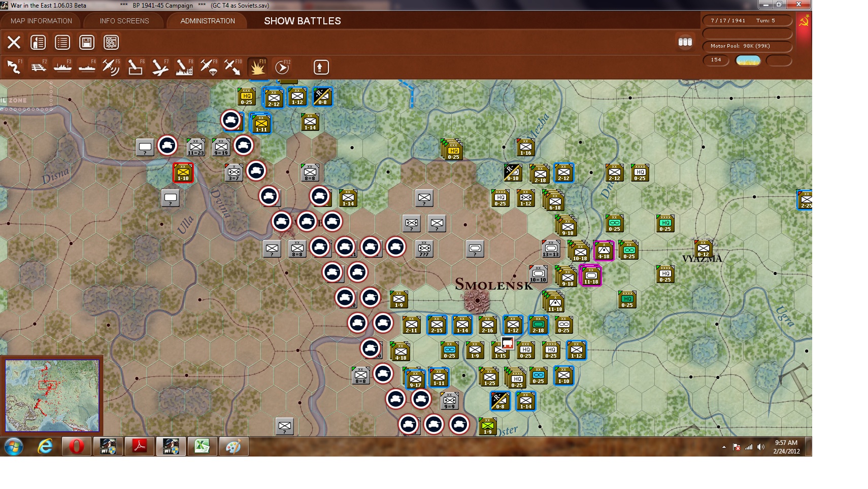Image resolution: width=868 pixels, height=489 pixels.
Task: Toggle the F11 show battles icon
Action: click(257, 67)
